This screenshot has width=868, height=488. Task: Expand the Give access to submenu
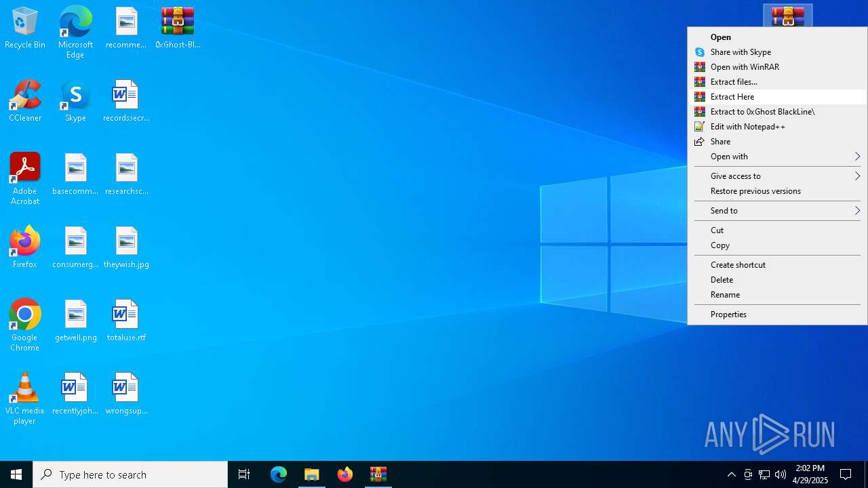pos(777,176)
